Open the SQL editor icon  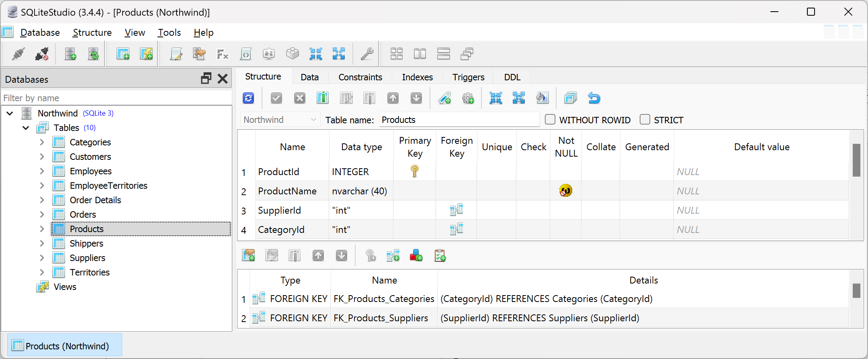point(176,54)
